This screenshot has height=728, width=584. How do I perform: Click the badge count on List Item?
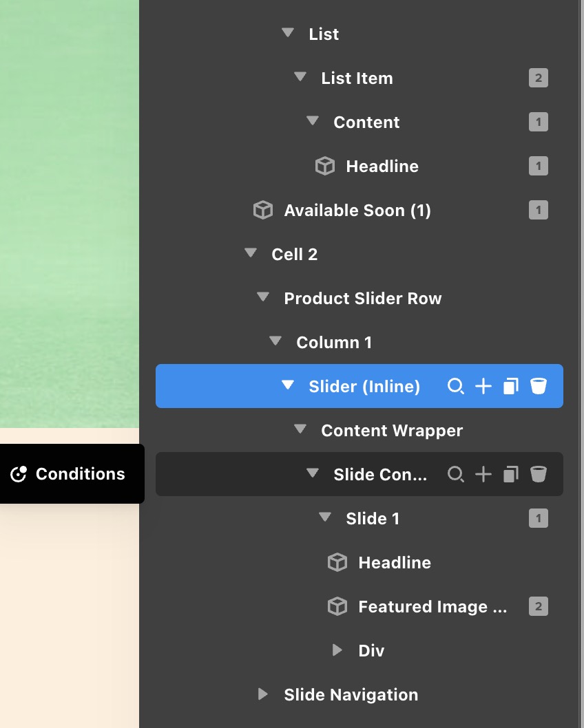pos(539,78)
